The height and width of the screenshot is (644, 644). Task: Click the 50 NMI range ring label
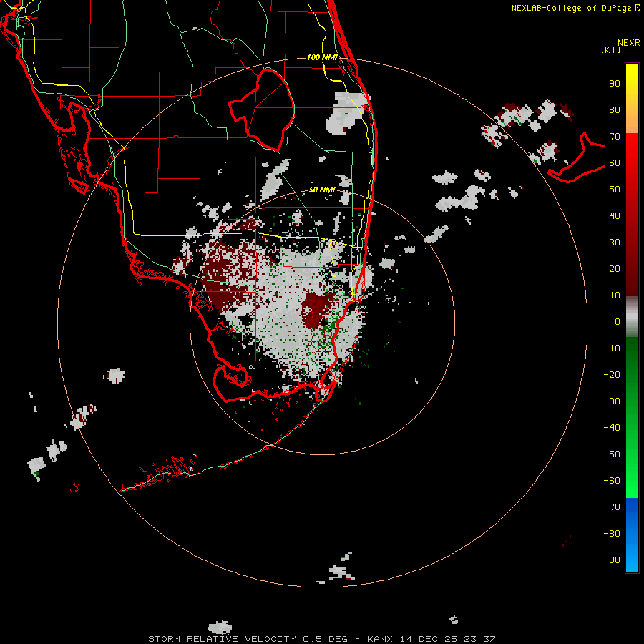[x=322, y=190]
